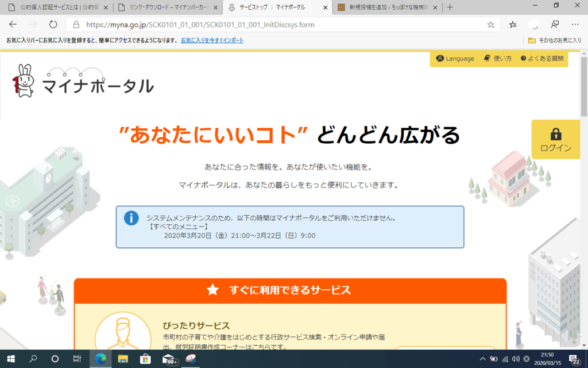Viewport: 588px width, 368px height.
Task: Click the lock icon in the address bar
Action: (x=76, y=25)
